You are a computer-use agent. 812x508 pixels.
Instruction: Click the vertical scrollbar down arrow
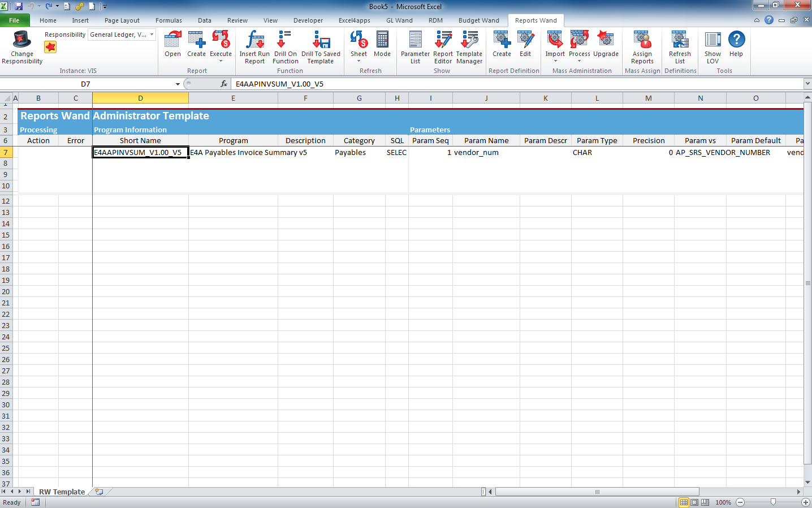click(807, 482)
